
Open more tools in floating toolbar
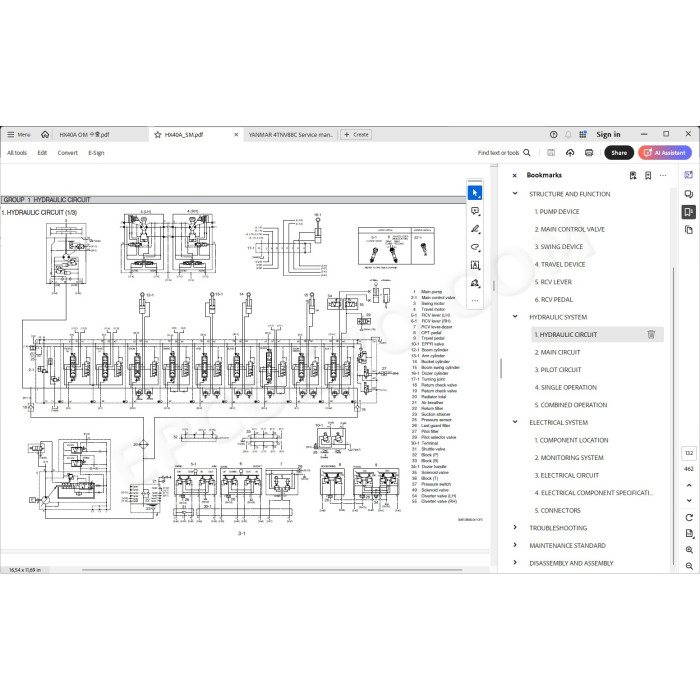pyautogui.click(x=475, y=300)
